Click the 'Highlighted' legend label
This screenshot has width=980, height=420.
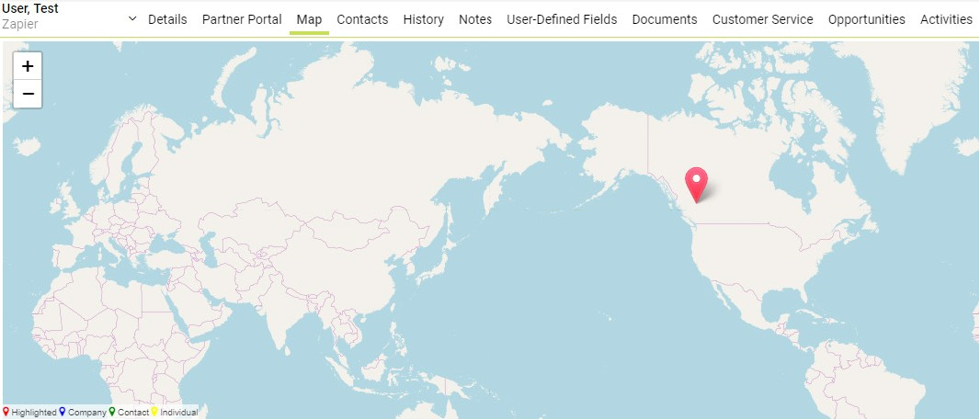[x=34, y=413]
